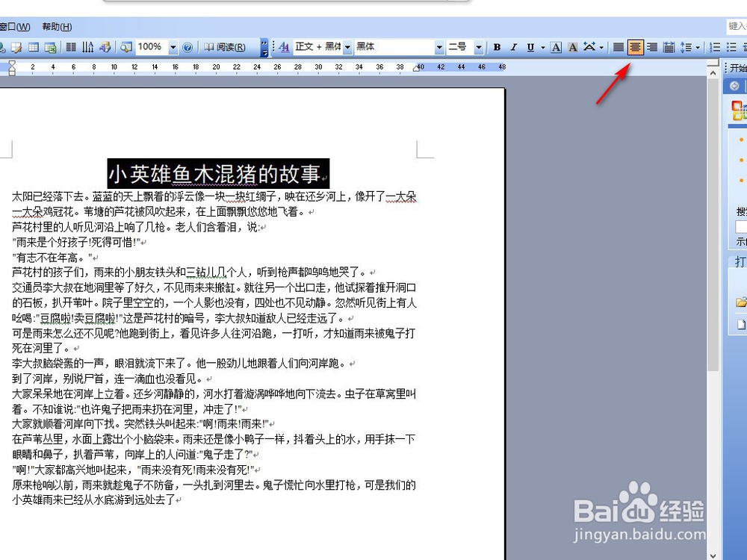
Task: Click the Microsoft Office logo in task pane
Action: (x=739, y=111)
